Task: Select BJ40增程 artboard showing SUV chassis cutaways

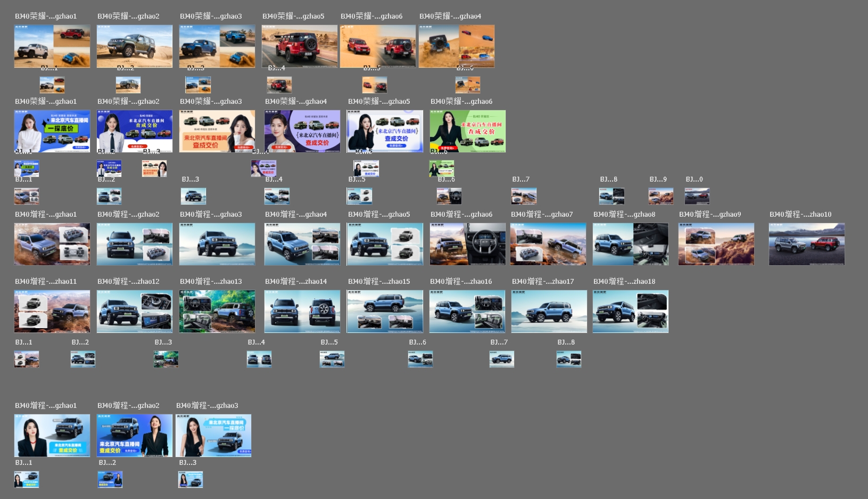Action: tap(52, 244)
